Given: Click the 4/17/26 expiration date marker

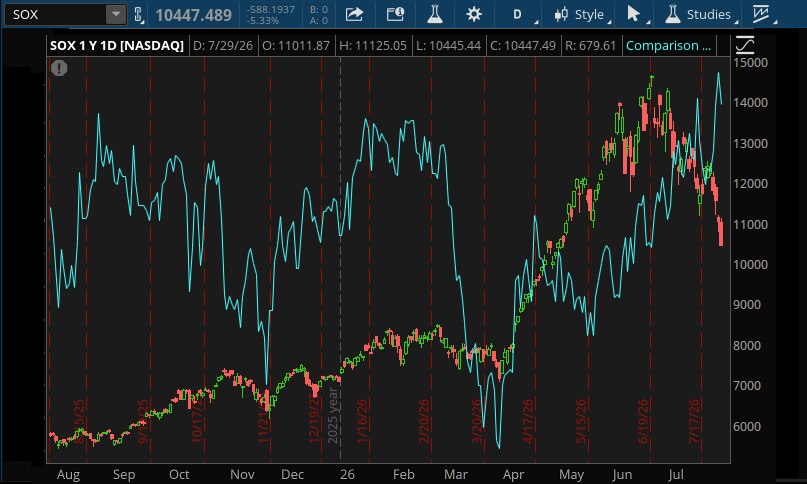Looking at the screenshot, I should pyautogui.click(x=528, y=421).
